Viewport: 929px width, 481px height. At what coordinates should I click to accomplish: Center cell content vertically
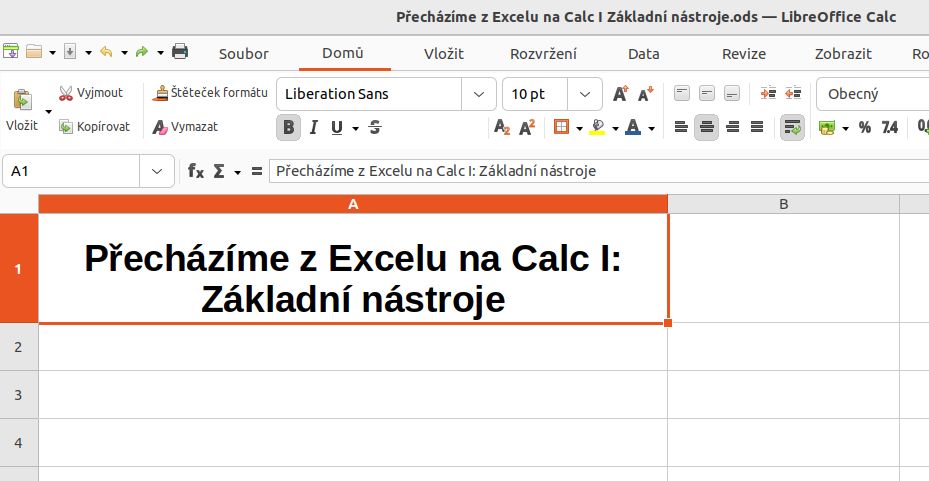[x=707, y=94]
